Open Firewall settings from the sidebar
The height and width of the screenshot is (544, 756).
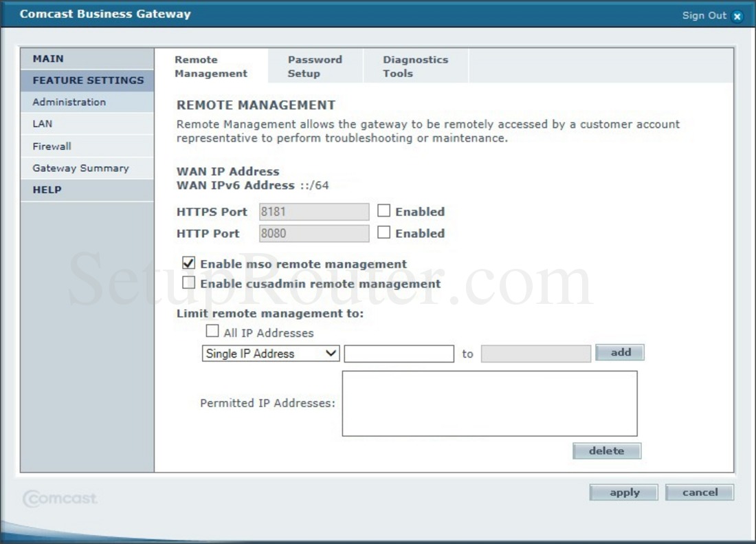click(x=52, y=145)
